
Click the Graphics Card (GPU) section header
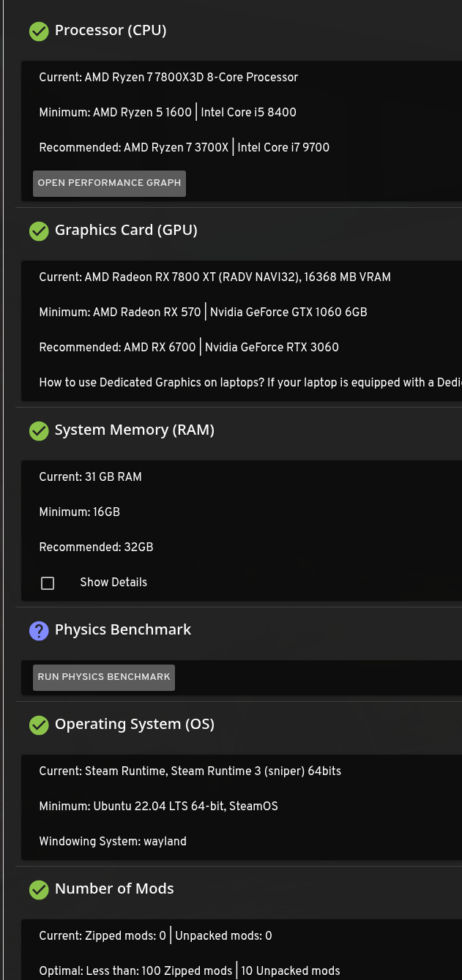(126, 231)
